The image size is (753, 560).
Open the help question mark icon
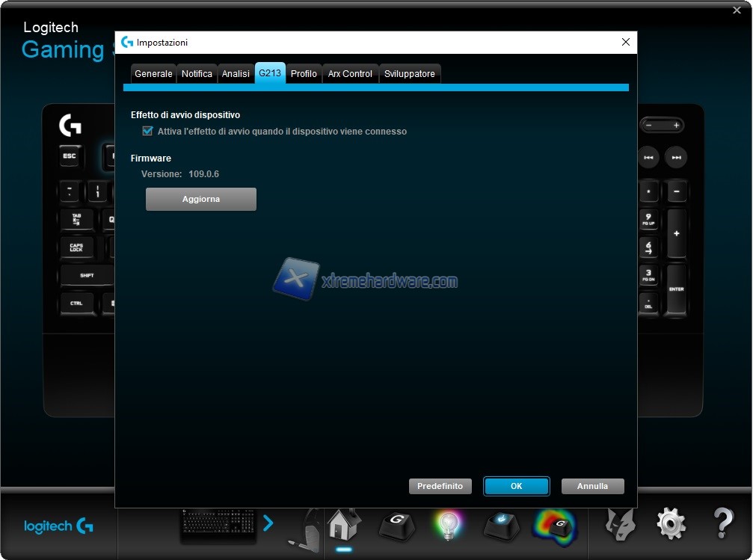click(x=722, y=526)
